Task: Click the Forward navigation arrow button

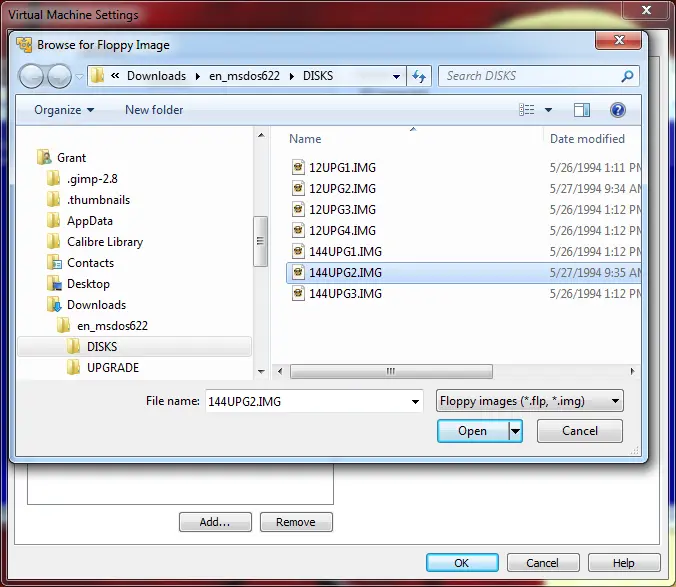Action: pyautogui.click(x=59, y=76)
